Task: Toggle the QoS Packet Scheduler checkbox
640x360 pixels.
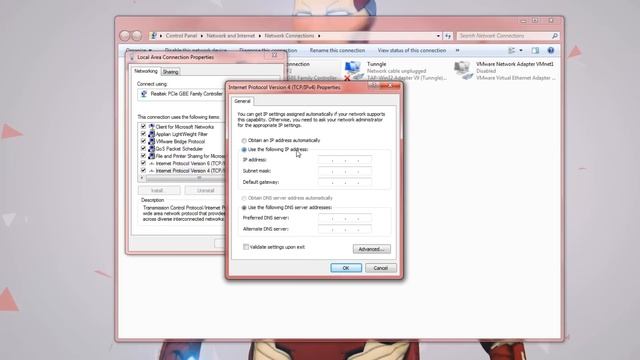Action: 143,149
